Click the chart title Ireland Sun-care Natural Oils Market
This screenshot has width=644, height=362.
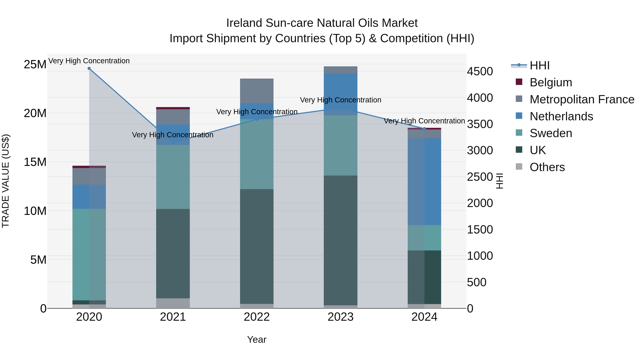pyautogui.click(x=322, y=23)
